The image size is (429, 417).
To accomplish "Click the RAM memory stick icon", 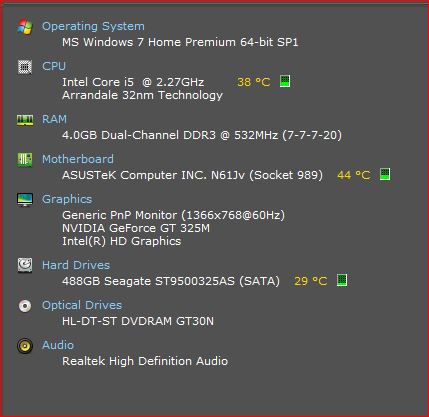I will (25, 120).
